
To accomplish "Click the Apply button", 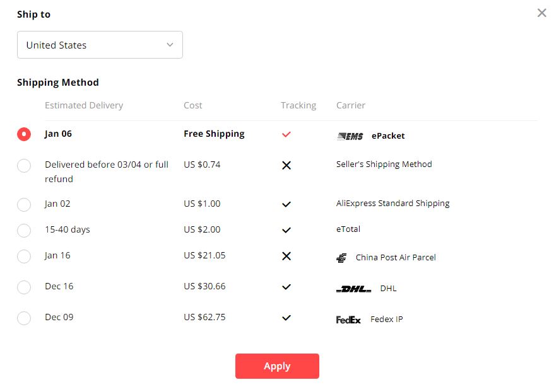I will tap(278, 366).
